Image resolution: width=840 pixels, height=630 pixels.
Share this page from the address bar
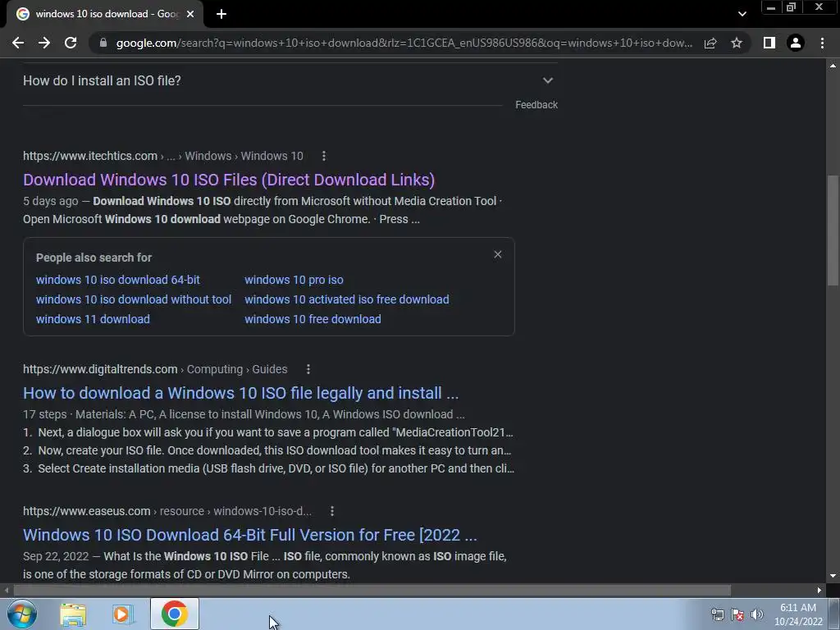[710, 43]
